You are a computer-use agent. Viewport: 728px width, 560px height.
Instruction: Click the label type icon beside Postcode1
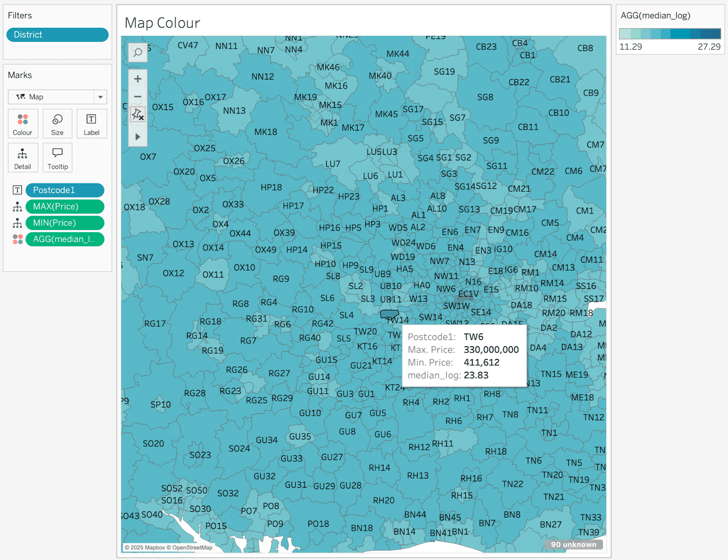(x=17, y=190)
